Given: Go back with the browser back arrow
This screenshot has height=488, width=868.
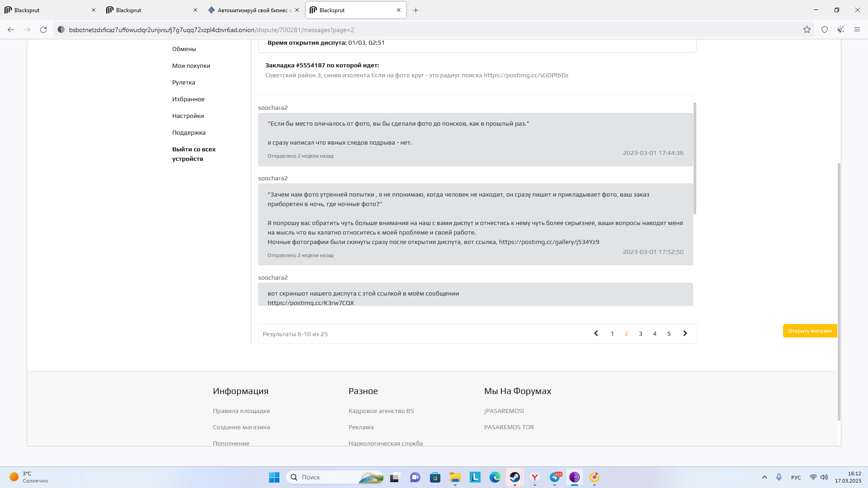Looking at the screenshot, I should [x=11, y=30].
